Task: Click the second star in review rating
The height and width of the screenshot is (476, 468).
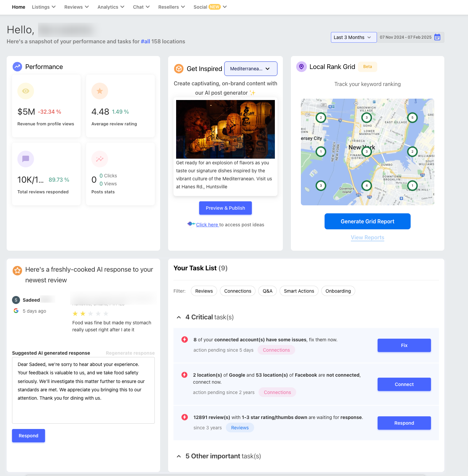Action: pos(83,314)
